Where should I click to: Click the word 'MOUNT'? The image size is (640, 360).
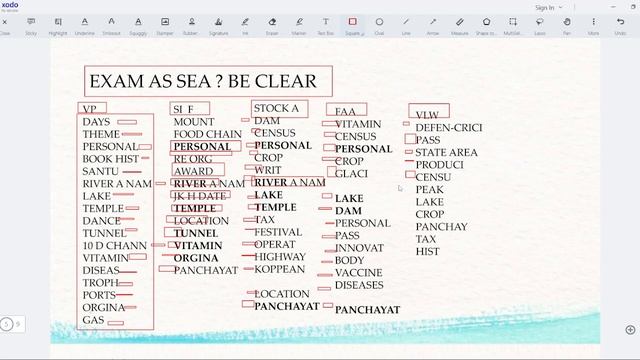194,122
